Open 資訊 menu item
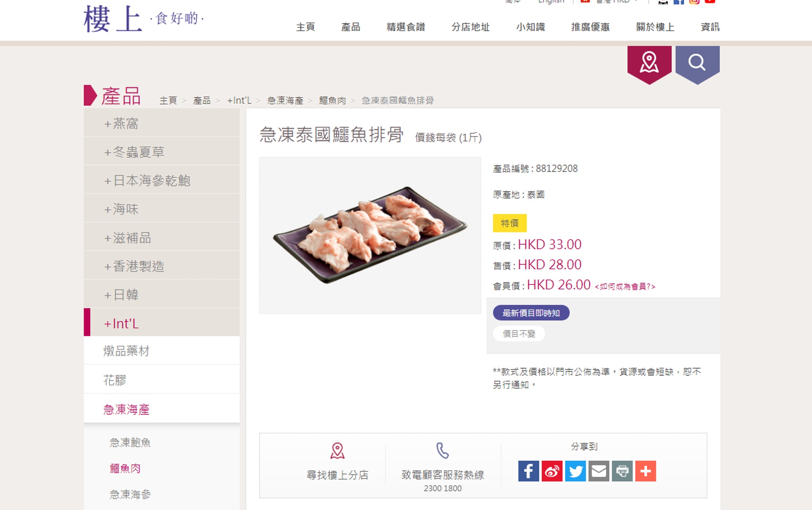 click(x=710, y=27)
